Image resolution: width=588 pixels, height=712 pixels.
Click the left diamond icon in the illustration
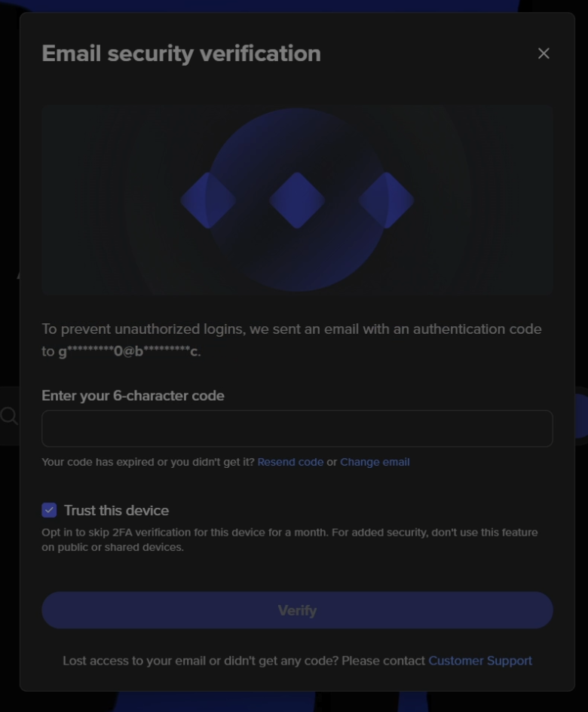pyautogui.click(x=207, y=200)
